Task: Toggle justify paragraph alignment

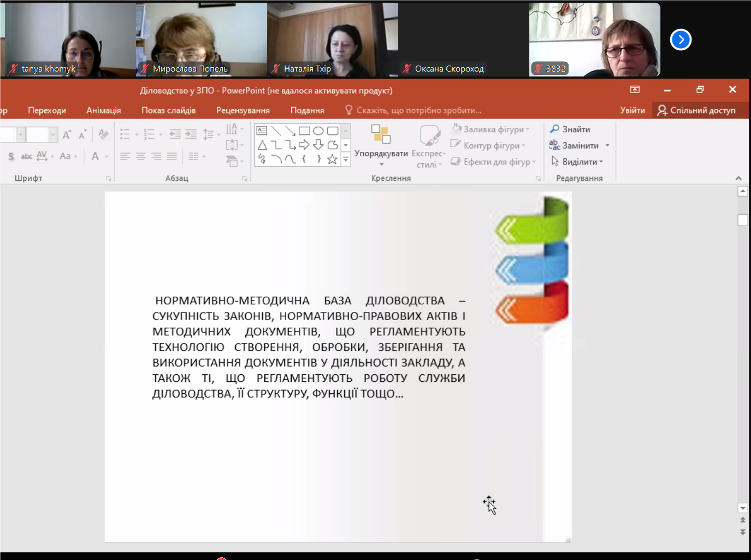Action: click(x=172, y=157)
